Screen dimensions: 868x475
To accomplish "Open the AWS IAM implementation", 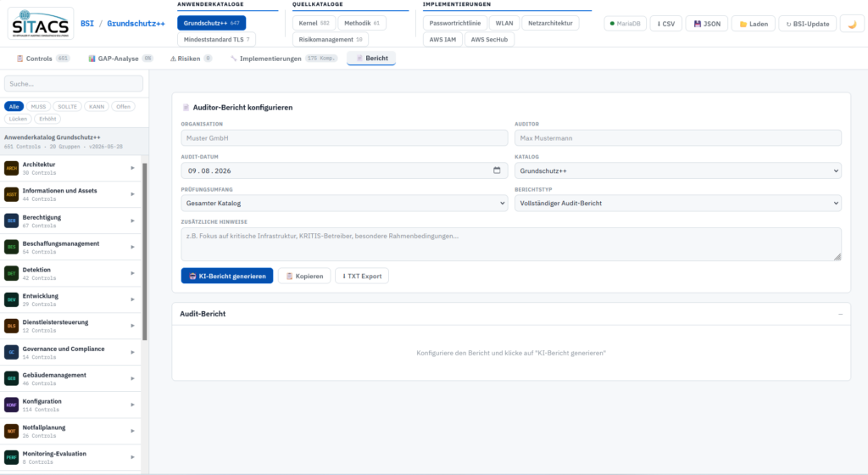I will 442,39.
